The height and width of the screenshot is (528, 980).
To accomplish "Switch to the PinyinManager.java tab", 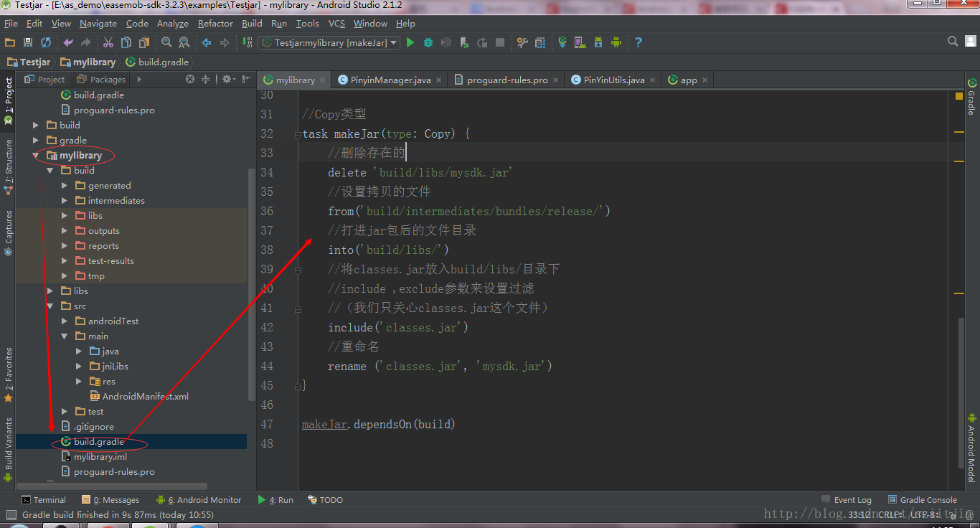I will click(x=390, y=80).
